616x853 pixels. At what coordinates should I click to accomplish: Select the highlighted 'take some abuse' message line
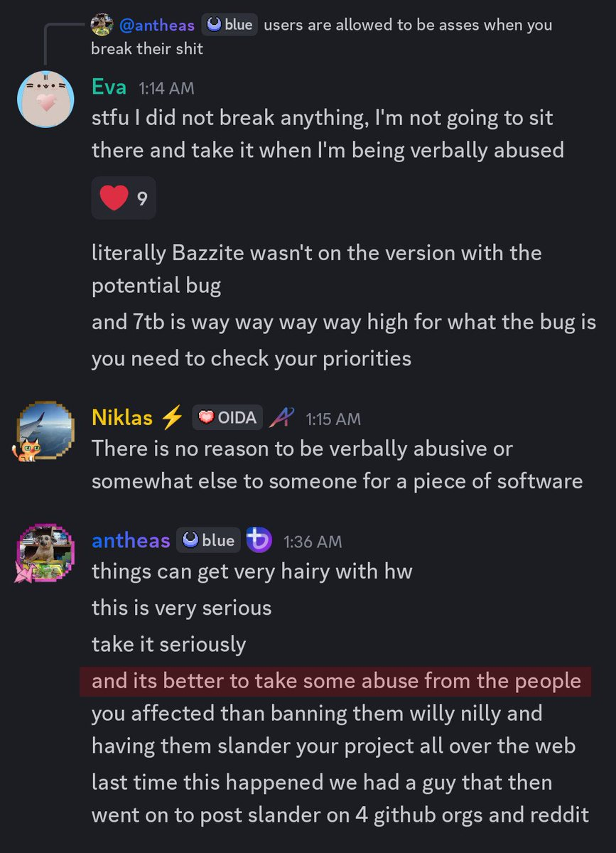click(336, 682)
